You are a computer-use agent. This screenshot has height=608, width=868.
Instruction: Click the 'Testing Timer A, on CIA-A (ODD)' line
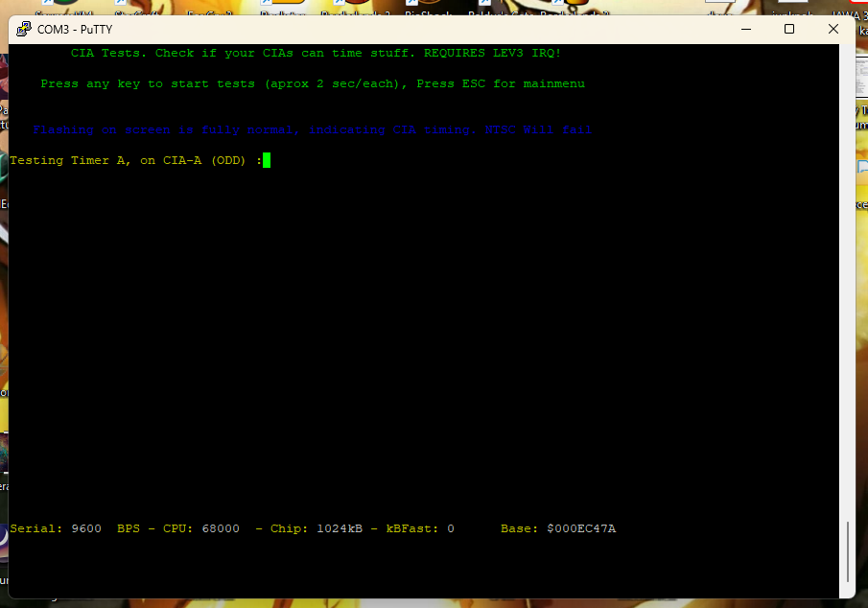coord(135,160)
